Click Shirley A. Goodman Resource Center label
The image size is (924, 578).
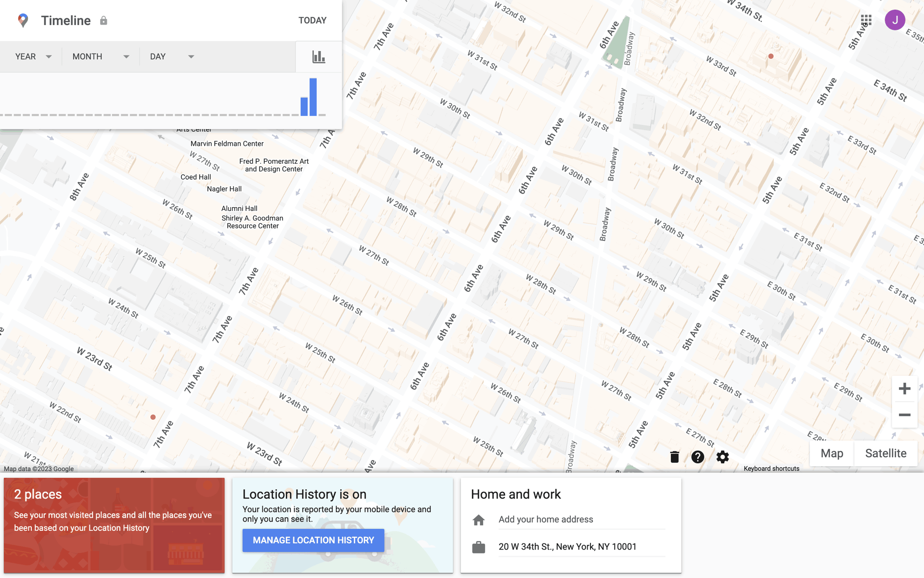(x=253, y=222)
